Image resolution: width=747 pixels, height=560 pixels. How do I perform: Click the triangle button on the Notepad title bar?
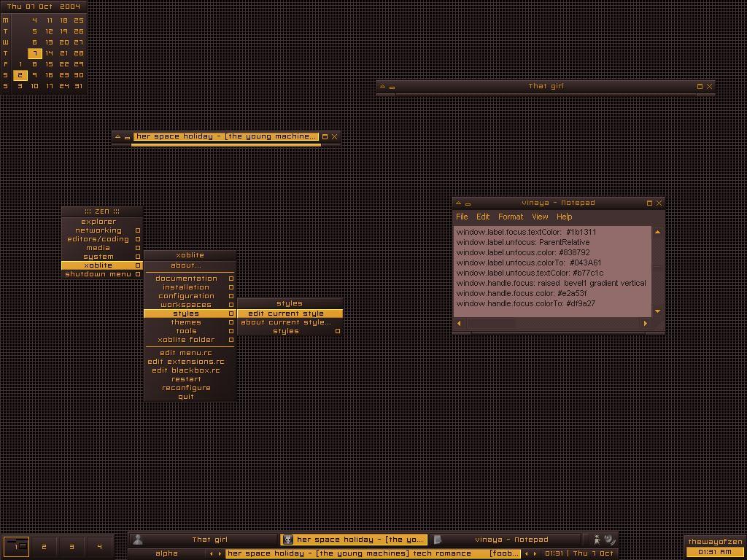tap(458, 203)
